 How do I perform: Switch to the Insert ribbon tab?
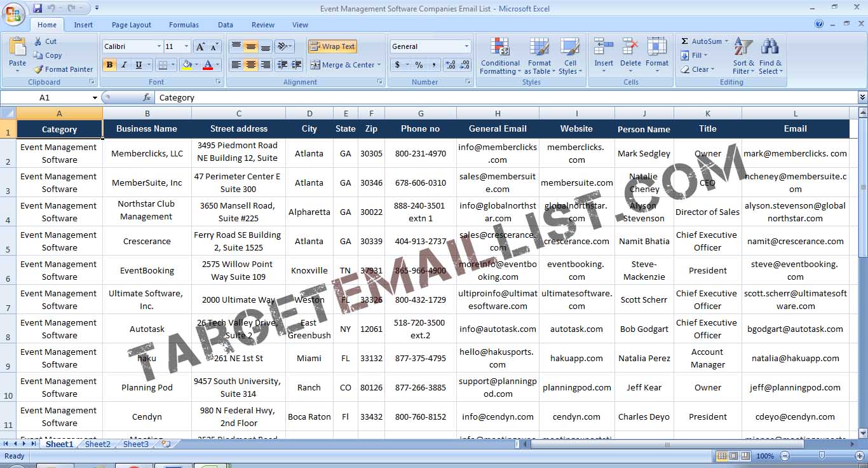pos(83,25)
